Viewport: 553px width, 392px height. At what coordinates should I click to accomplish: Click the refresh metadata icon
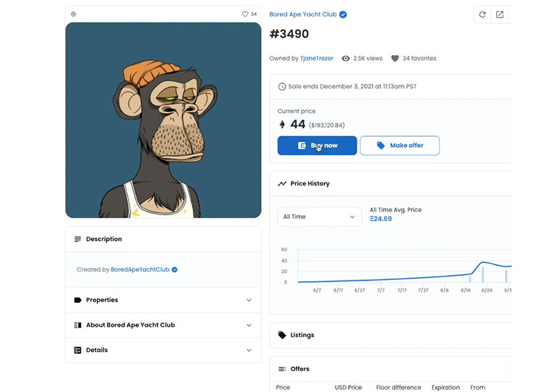point(482,14)
